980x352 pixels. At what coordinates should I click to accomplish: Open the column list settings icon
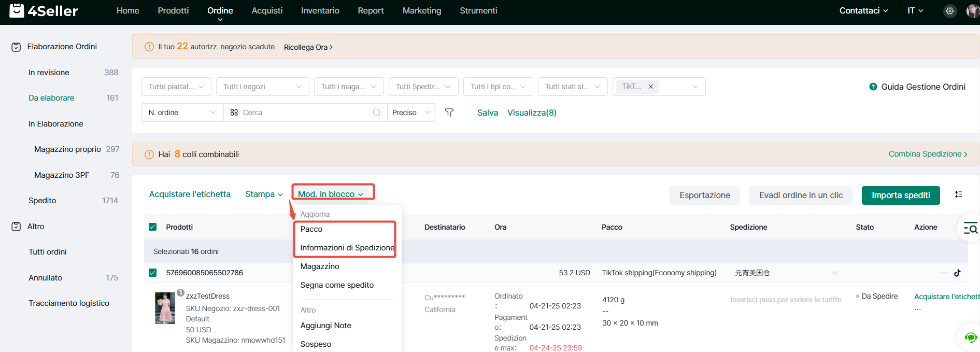(958, 194)
